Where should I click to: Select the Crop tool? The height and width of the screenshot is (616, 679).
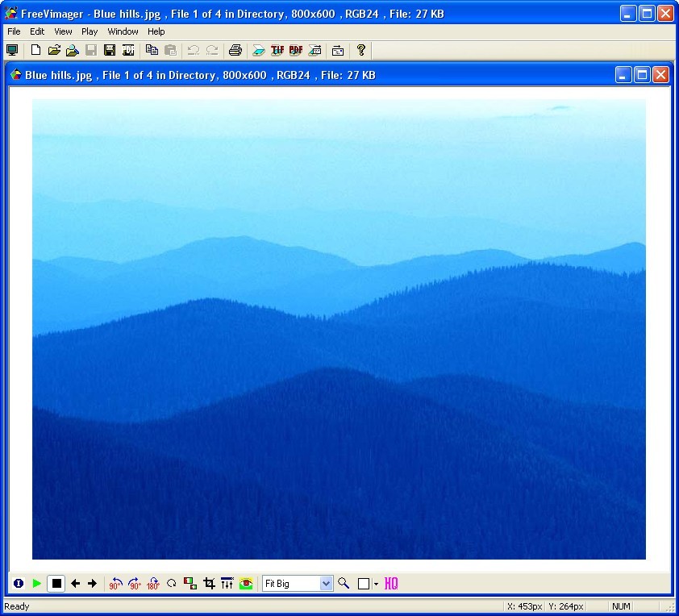[x=207, y=583]
